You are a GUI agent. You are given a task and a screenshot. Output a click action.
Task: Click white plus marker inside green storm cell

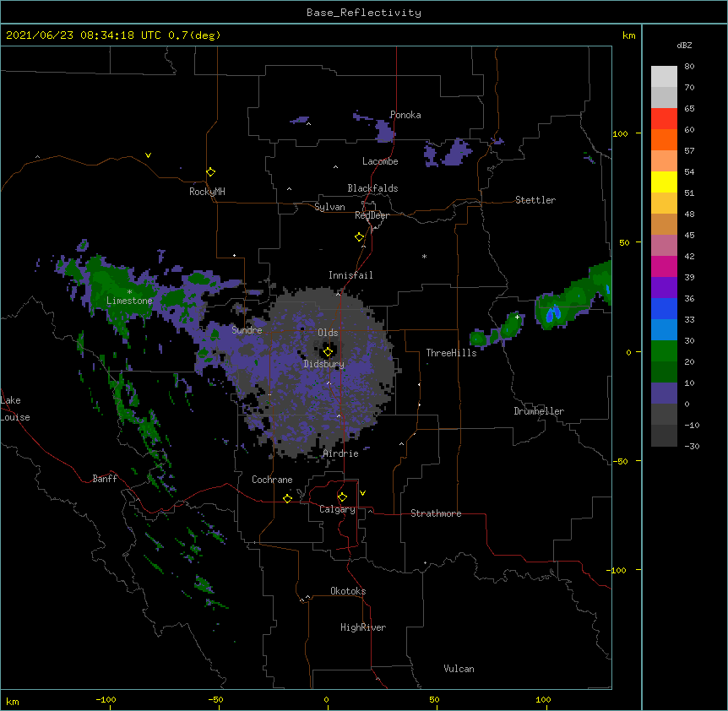coord(517,317)
